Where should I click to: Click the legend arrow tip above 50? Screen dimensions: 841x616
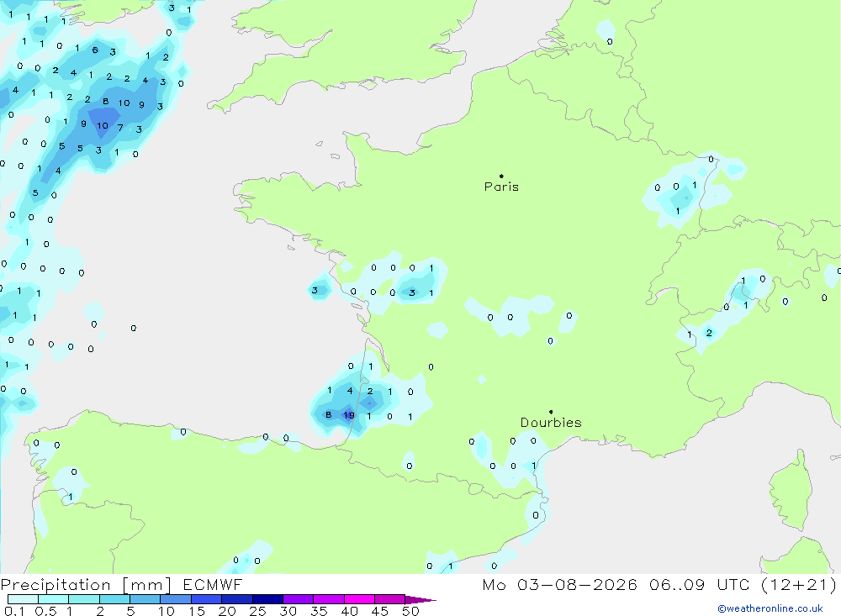(x=421, y=600)
